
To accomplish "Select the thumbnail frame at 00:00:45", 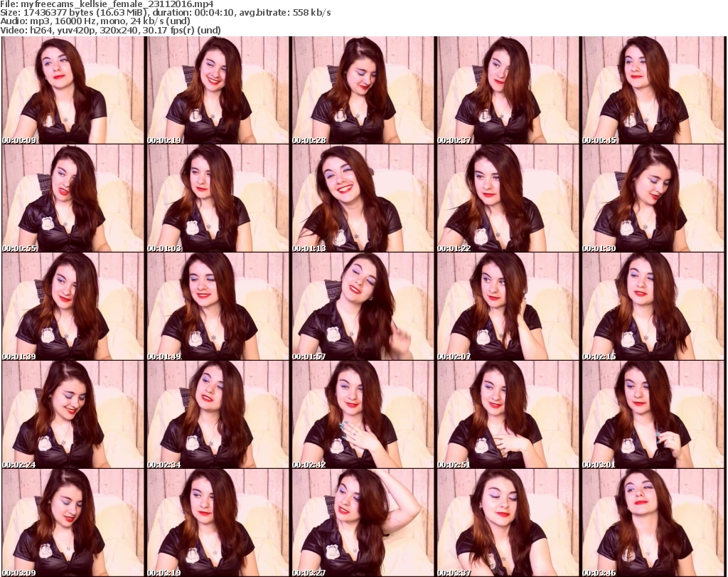I will click(x=653, y=90).
